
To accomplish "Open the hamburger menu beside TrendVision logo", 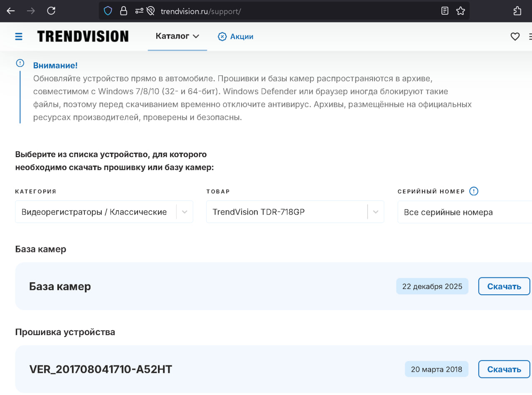I will [19, 37].
